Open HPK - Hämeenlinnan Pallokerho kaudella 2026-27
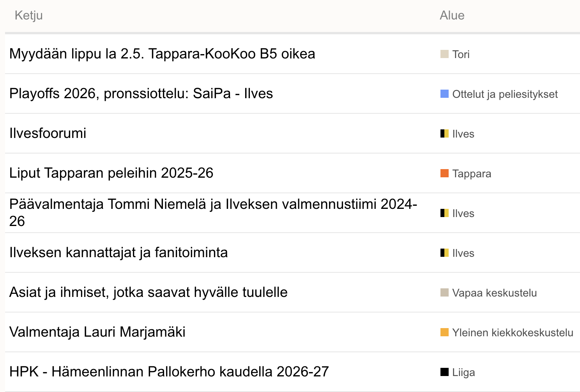Viewport: 580px width, 392px height. pyautogui.click(x=169, y=372)
